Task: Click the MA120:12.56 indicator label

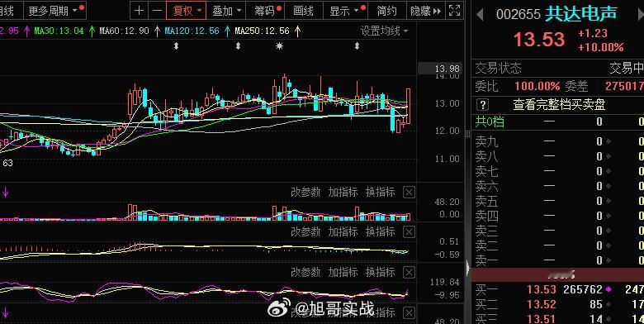Action: (x=192, y=31)
